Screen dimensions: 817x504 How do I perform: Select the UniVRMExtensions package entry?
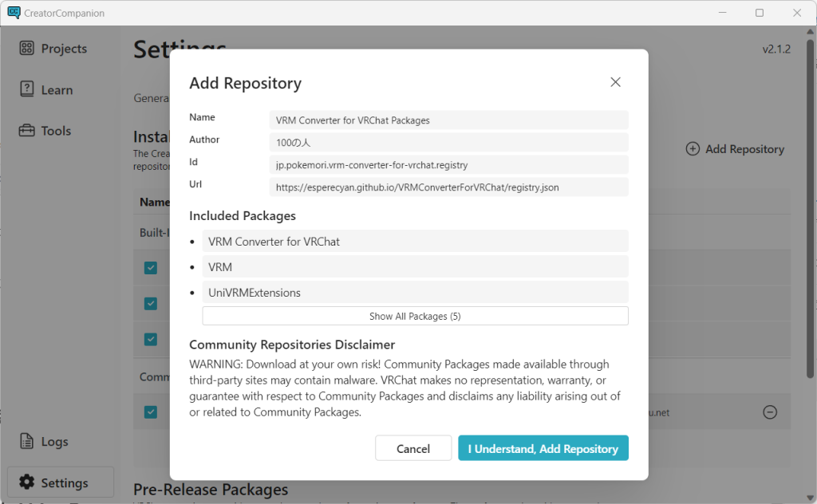[415, 293]
